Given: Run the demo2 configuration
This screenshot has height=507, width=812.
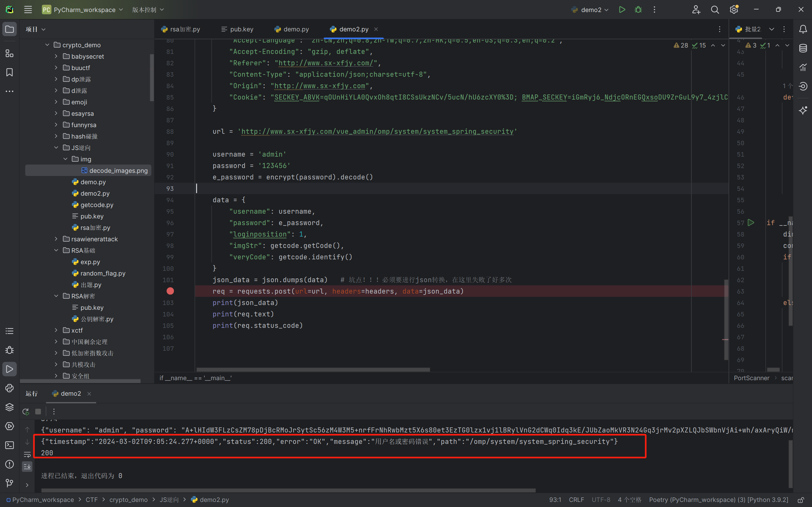Looking at the screenshot, I should pos(622,10).
